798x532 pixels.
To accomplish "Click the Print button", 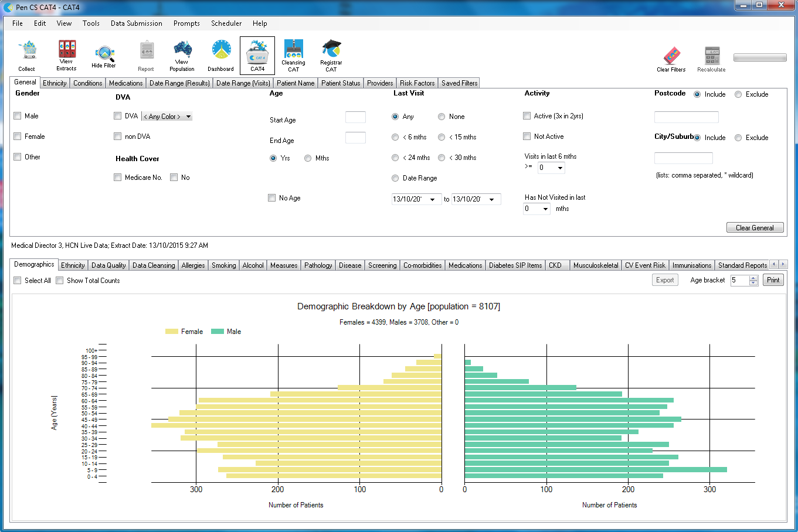I will click(x=773, y=280).
